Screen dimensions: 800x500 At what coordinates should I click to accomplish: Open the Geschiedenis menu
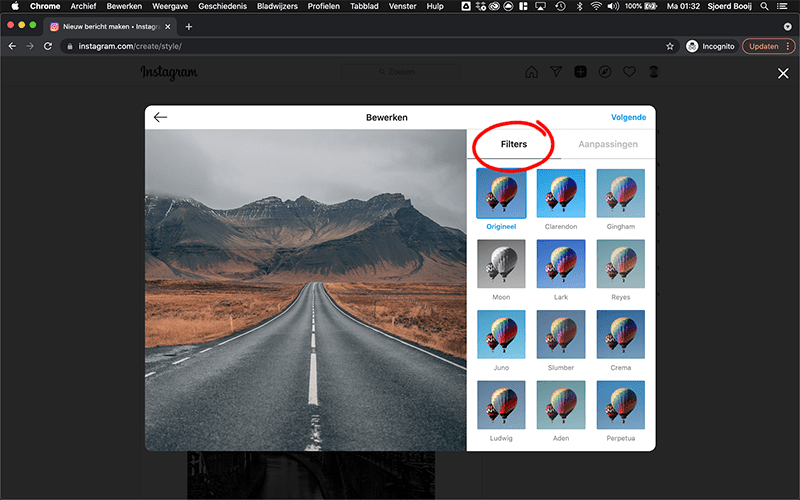(222, 6)
